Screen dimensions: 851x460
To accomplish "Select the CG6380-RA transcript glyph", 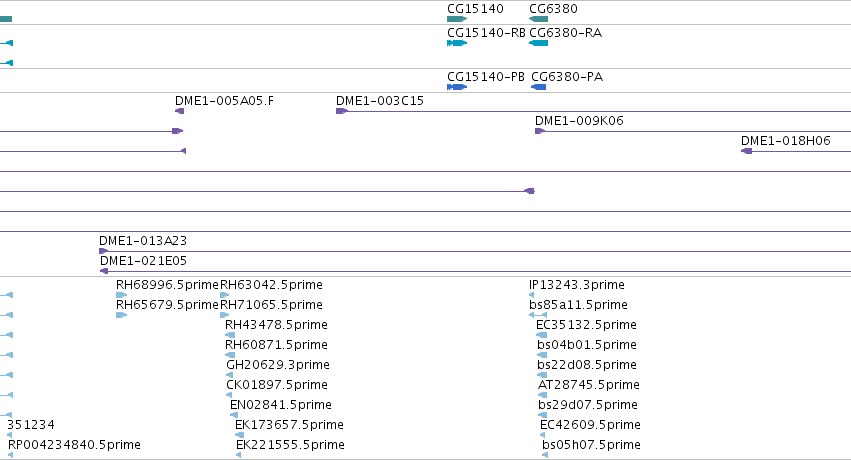I will 538,43.
